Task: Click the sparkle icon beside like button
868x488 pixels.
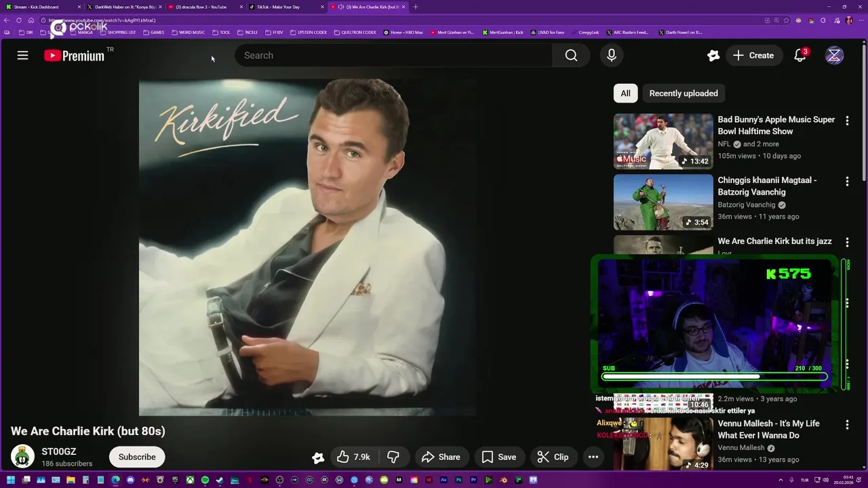Action: [318, 457]
